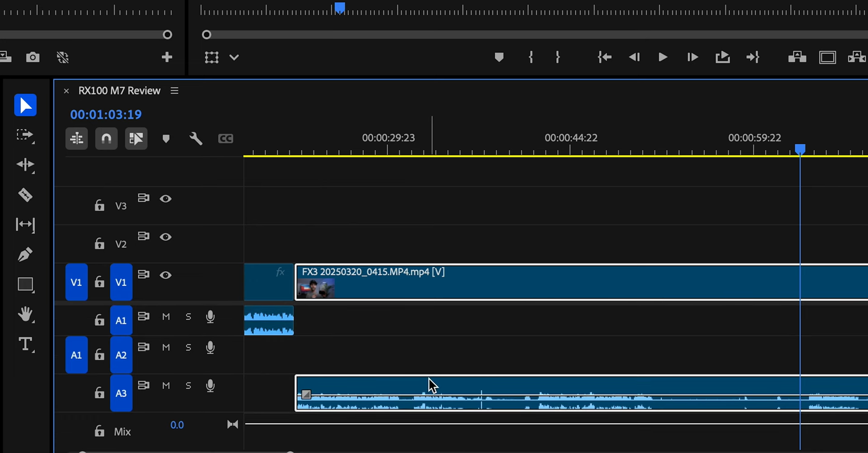Select the Type tool
The image size is (868, 453).
point(25,344)
